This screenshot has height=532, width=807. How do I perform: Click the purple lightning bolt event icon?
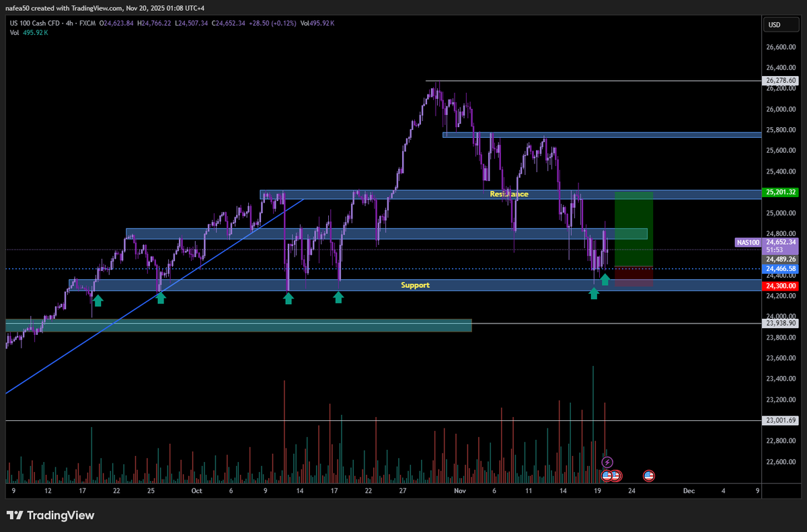click(607, 462)
